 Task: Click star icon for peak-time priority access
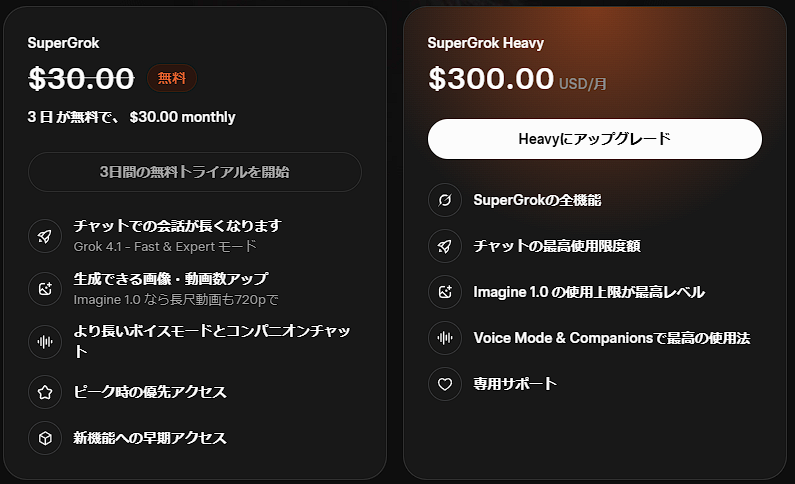pyautogui.click(x=45, y=392)
